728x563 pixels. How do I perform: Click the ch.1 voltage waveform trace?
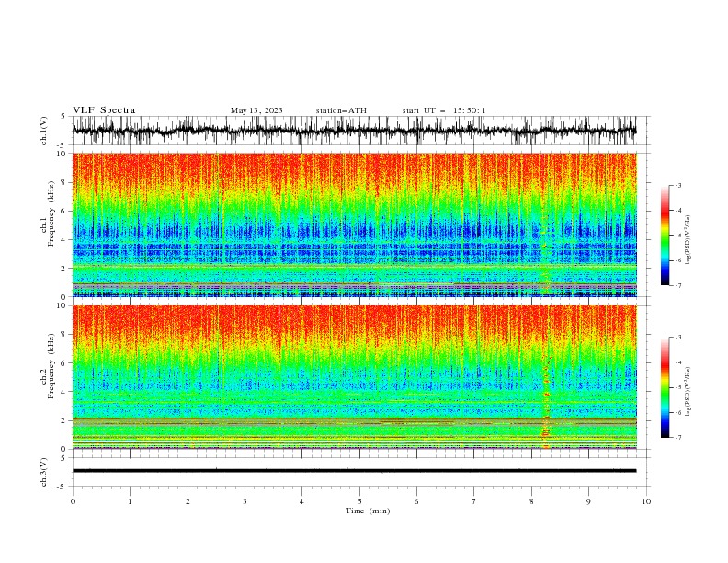354,131
